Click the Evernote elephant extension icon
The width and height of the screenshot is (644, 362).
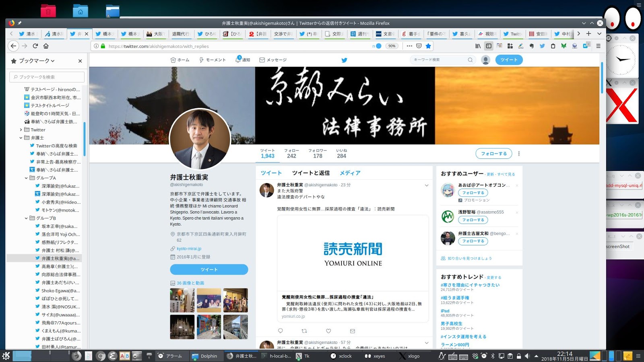pyautogui.click(x=532, y=46)
